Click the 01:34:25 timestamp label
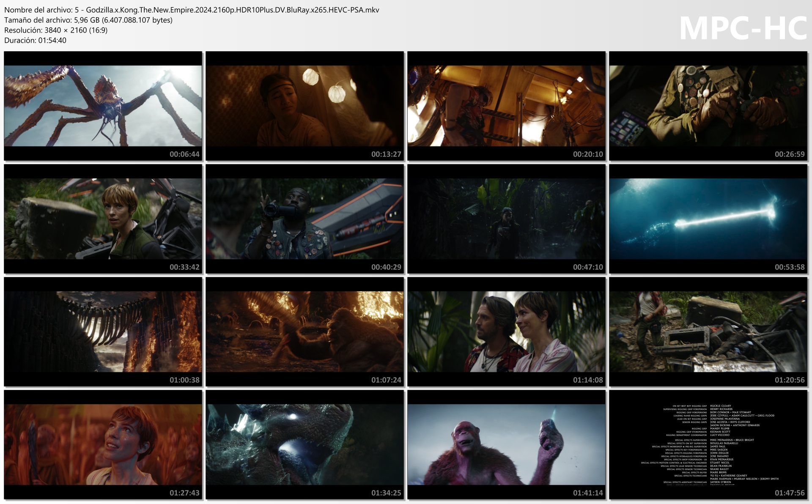The width and height of the screenshot is (812, 504). (386, 493)
